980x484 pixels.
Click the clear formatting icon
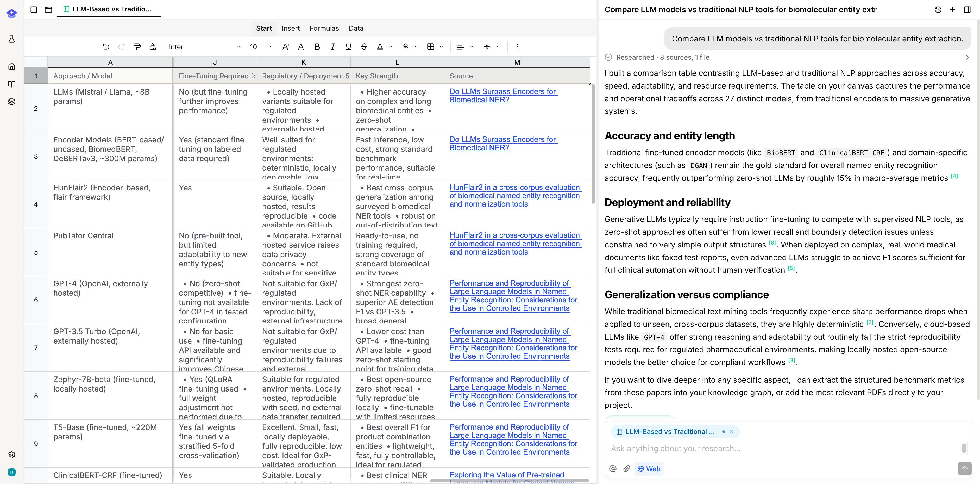(x=153, y=47)
